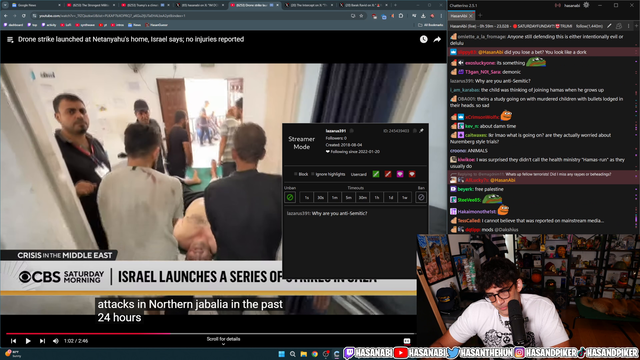Open YouTube Watch later clock icon

[x=424, y=39]
